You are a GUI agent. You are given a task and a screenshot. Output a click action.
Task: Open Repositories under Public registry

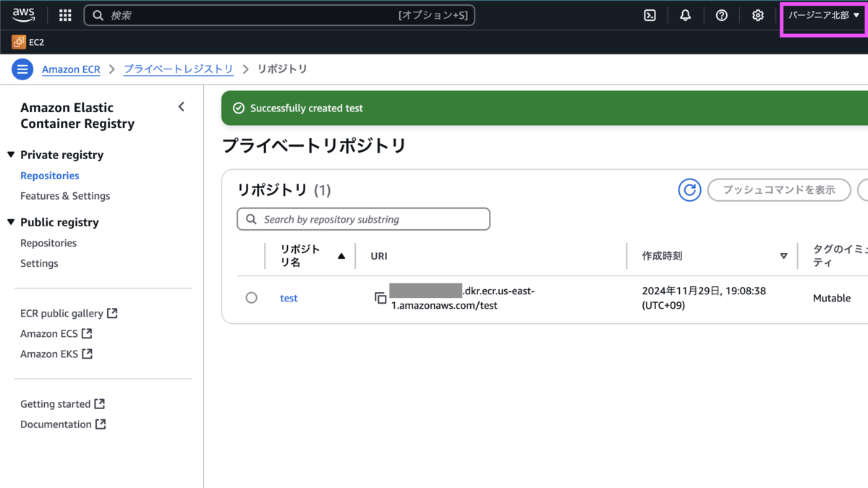coord(48,243)
